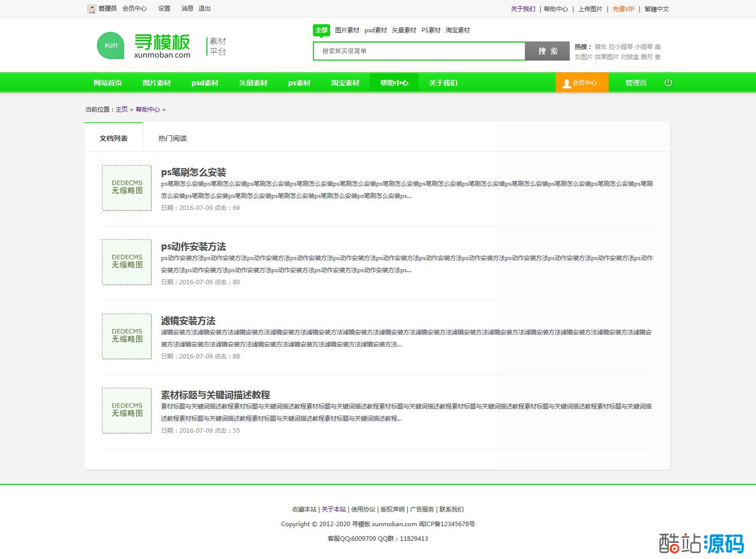
Task: Click the power logout icon in navbar
Action: (668, 83)
